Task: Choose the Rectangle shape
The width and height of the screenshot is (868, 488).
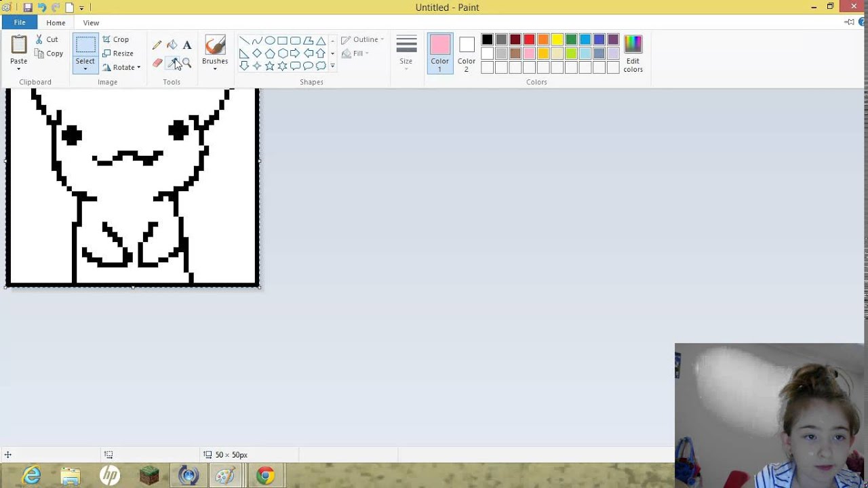Action: point(283,41)
